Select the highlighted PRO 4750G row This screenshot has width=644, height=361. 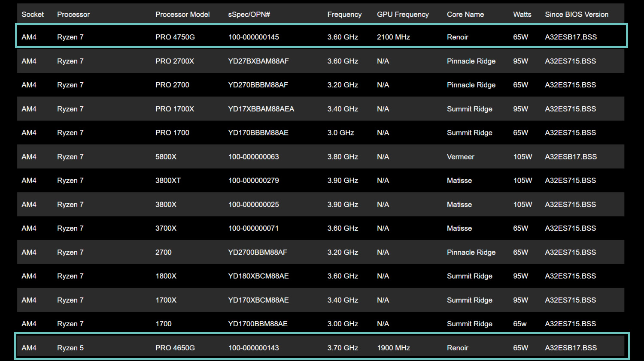322,36
